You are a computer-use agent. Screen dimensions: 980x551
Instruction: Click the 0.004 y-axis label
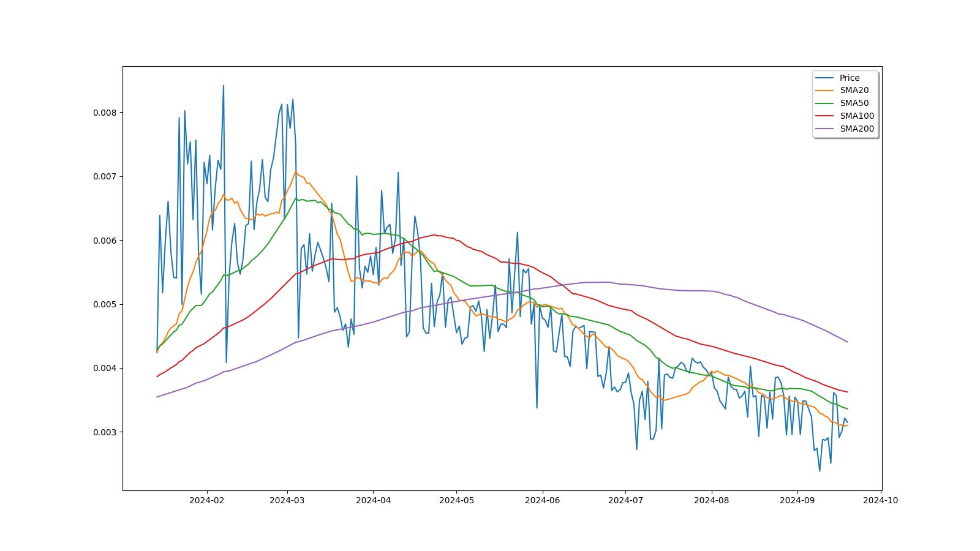[x=104, y=369]
